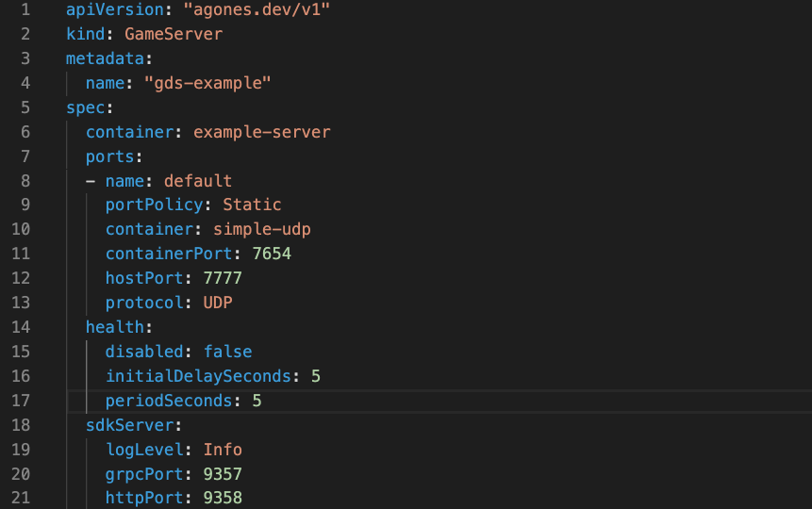Click the containerPort key
The width and height of the screenshot is (812, 509).
click(169, 254)
